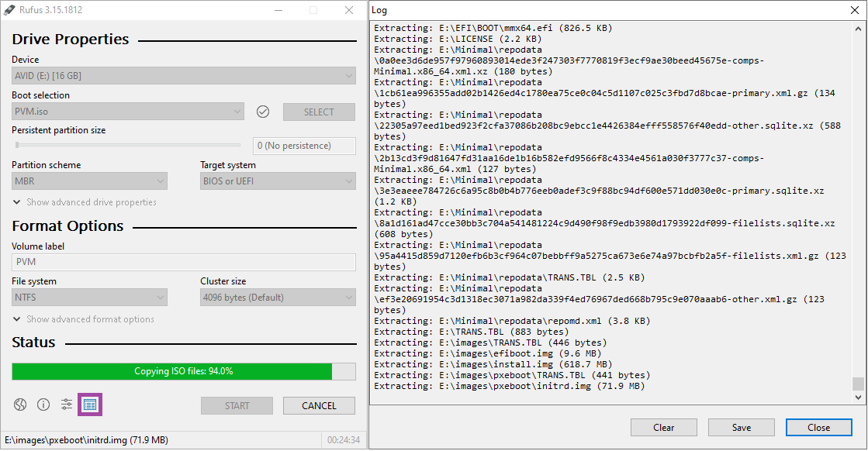Cancel the ISO copying operation

coord(319,406)
